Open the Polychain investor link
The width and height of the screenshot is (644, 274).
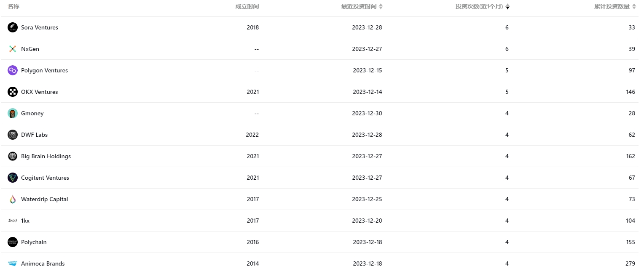tap(34, 242)
